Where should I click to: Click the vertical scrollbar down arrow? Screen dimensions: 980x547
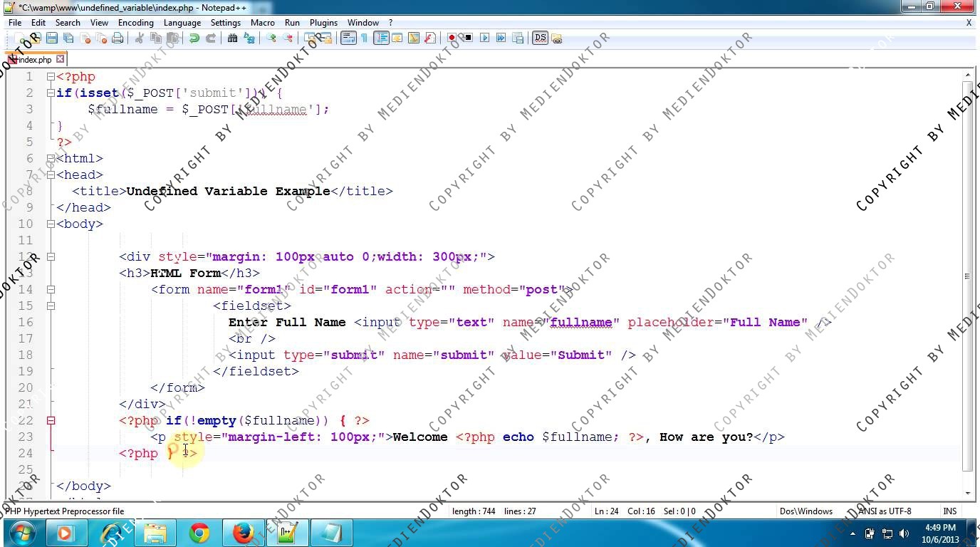point(967,493)
